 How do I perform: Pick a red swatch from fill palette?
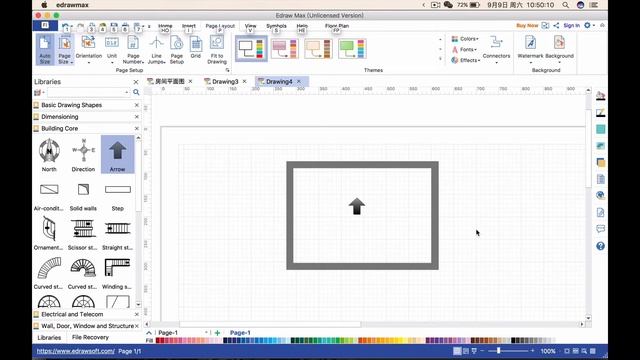pos(158,340)
